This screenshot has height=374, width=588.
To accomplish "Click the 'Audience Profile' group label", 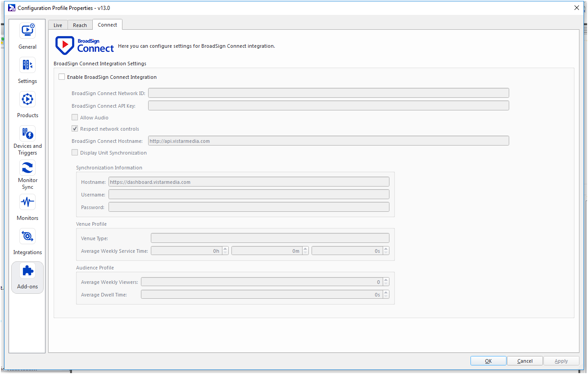I will 95,268.
